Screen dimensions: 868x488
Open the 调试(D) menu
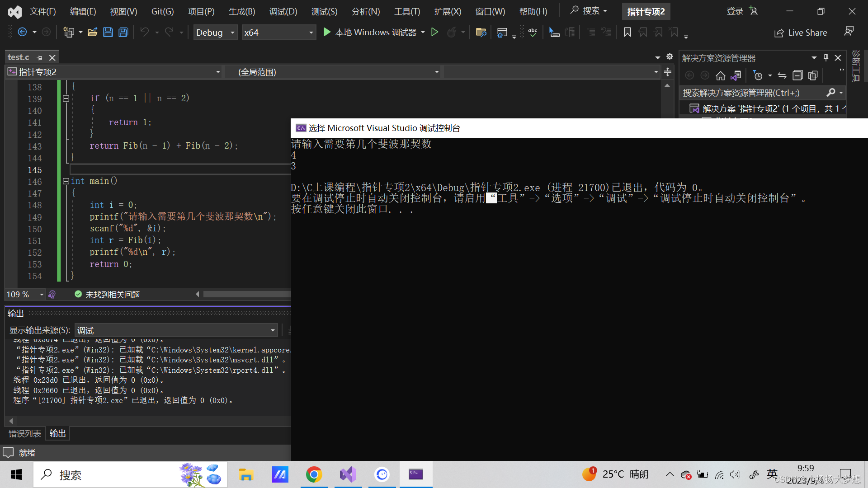pyautogui.click(x=283, y=11)
